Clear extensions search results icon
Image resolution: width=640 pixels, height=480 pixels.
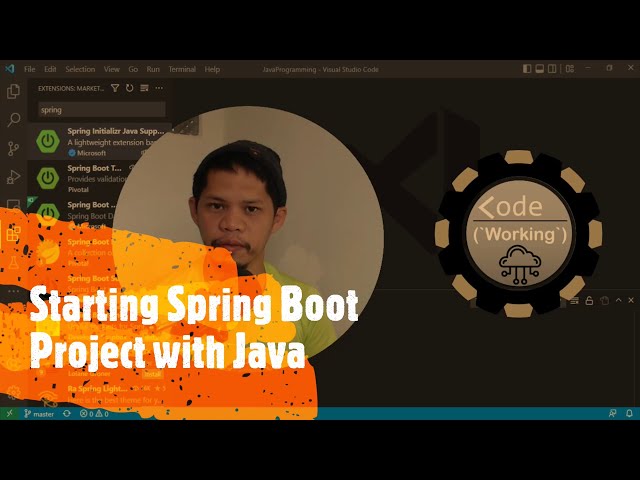coord(144,88)
